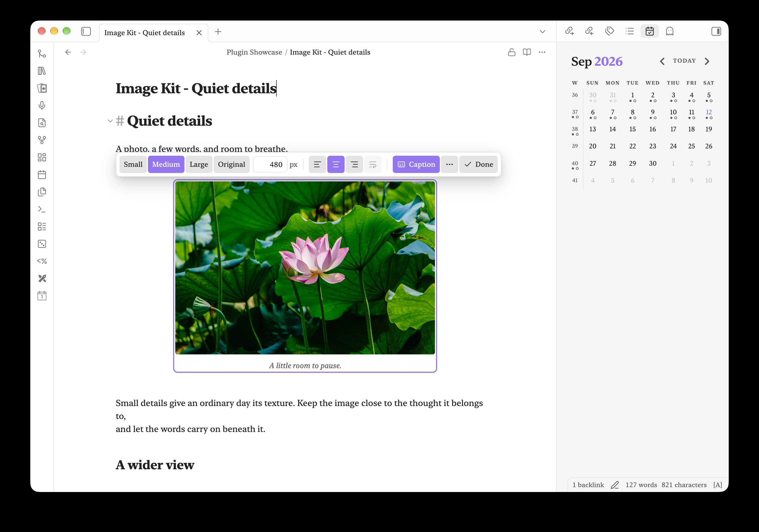Open the pencil-ruler design ribbon icon
Screen dimensions: 759x532
point(42,278)
